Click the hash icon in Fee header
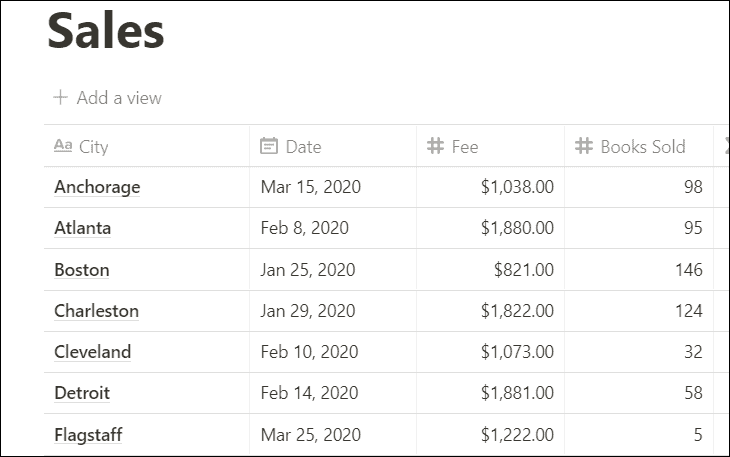The height and width of the screenshot is (457, 730). (x=435, y=146)
